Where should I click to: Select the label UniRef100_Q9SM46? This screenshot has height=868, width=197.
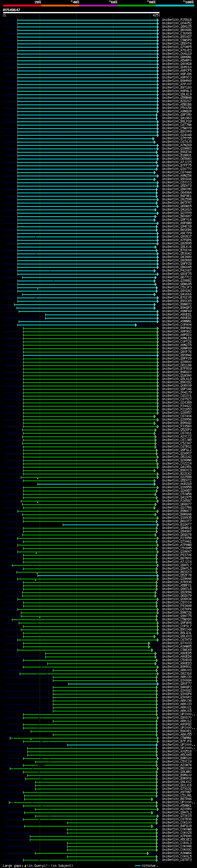(x=177, y=355)
